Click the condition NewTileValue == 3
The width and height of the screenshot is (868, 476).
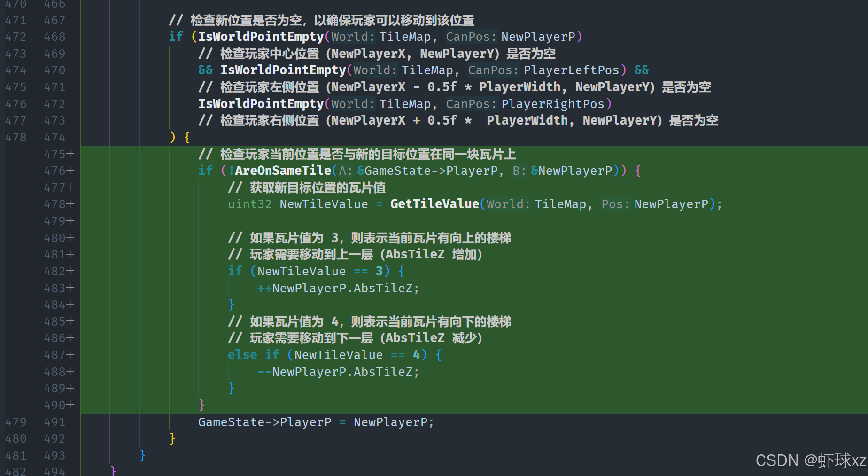(x=320, y=271)
